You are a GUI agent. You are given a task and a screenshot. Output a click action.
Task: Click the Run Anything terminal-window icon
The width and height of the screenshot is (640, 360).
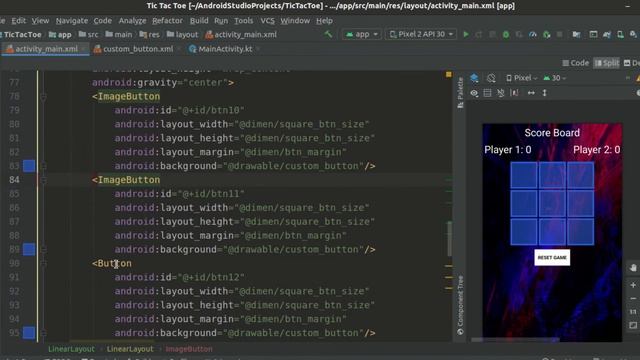coord(593,35)
